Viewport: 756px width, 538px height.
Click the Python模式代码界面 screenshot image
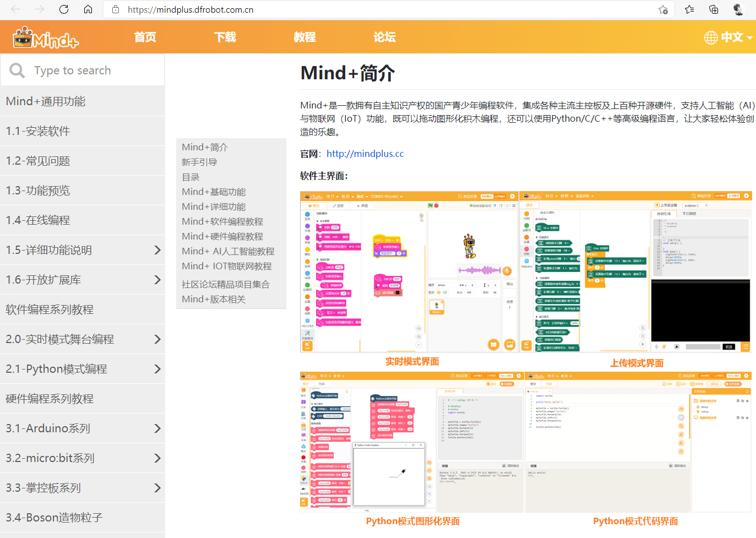[638, 442]
